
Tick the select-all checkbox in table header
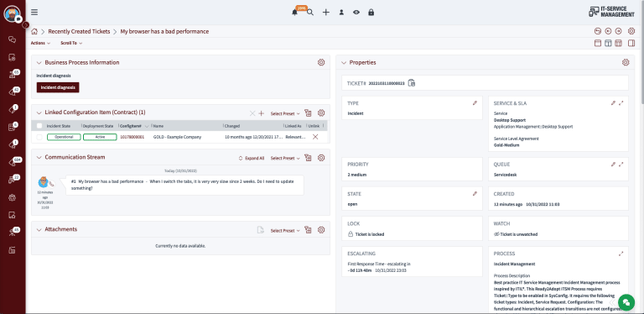tap(39, 126)
